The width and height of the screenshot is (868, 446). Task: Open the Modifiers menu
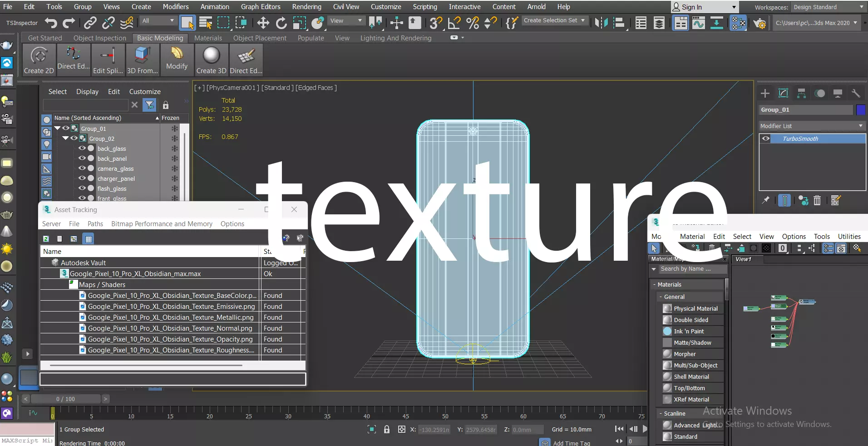click(x=176, y=7)
